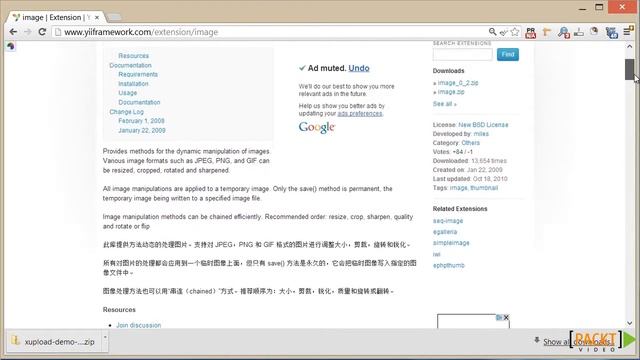Jump to Usage section
The height and width of the screenshot is (360, 640).
tap(127, 93)
